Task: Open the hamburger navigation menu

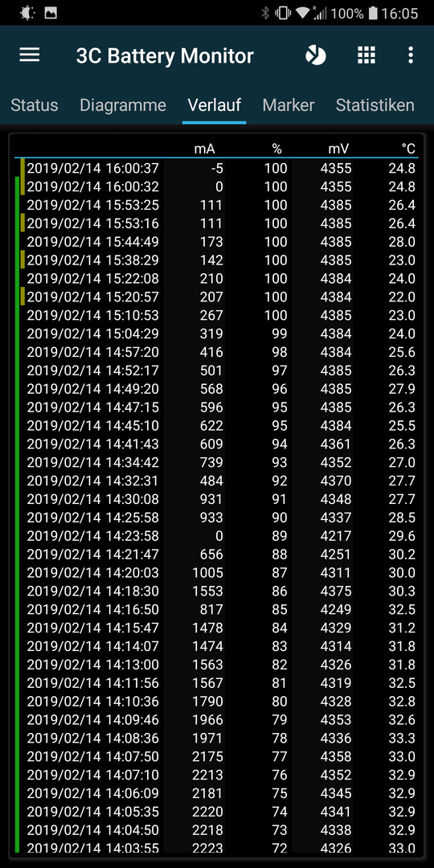Action: (x=30, y=55)
